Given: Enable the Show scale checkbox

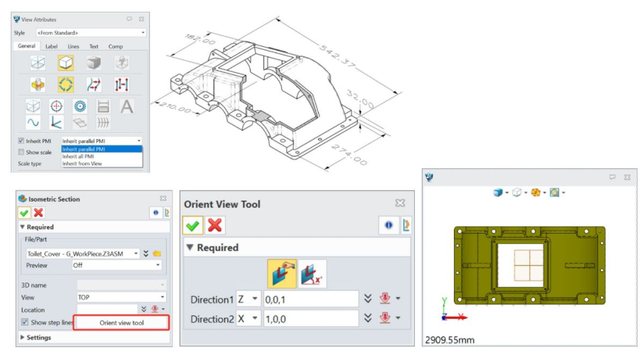Looking at the screenshot, I should pos(21,152).
